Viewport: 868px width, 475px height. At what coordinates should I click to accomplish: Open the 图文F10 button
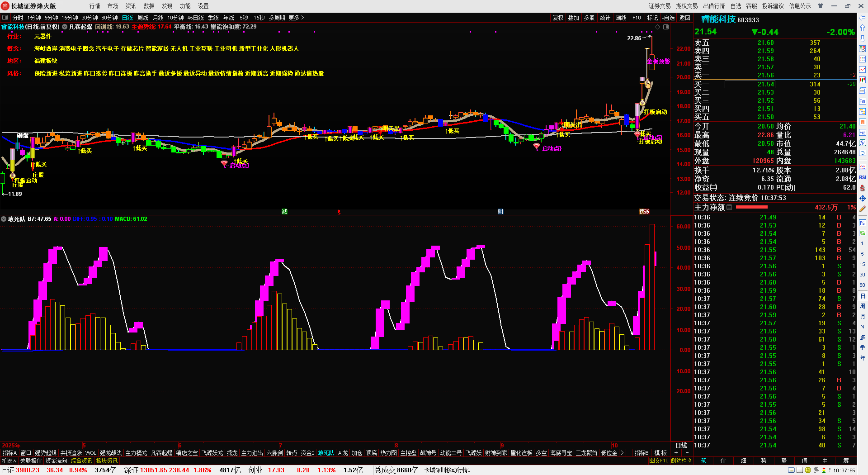[659, 461]
